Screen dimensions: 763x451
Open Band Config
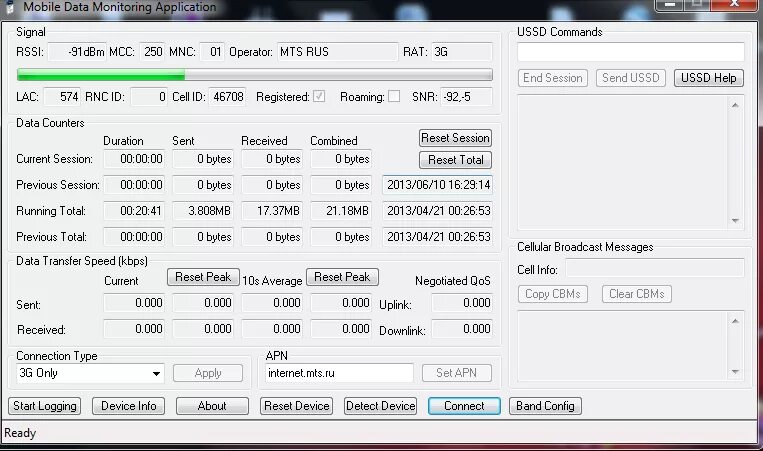pyautogui.click(x=545, y=406)
